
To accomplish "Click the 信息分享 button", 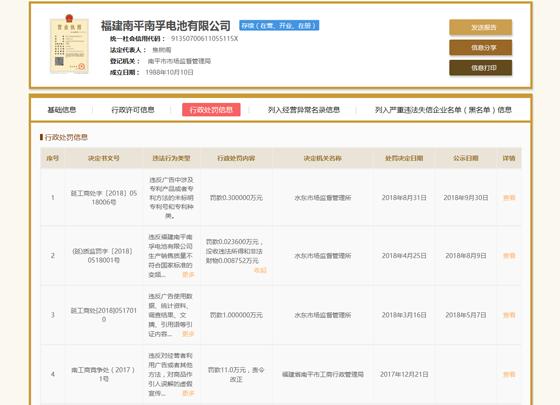I will [480, 48].
